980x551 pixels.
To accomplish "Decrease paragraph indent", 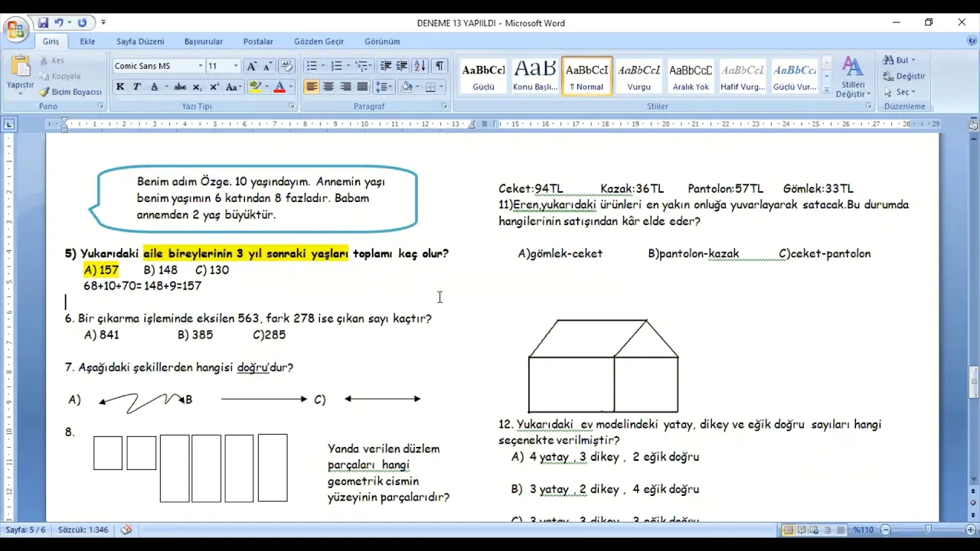I will coord(386,66).
